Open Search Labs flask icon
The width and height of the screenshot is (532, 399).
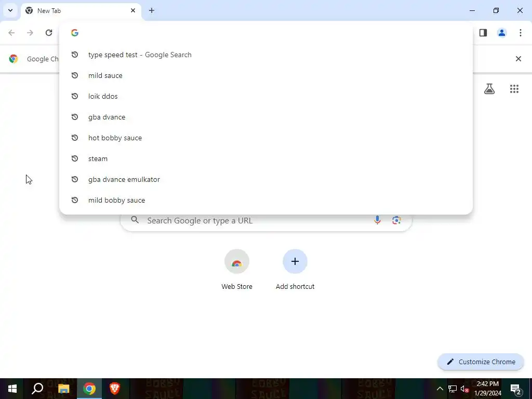(x=489, y=89)
